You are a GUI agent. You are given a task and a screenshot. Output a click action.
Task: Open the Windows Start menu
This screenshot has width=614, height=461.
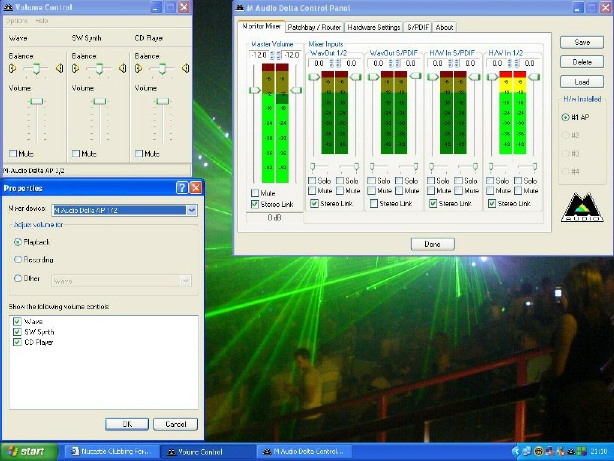pyautogui.click(x=25, y=452)
